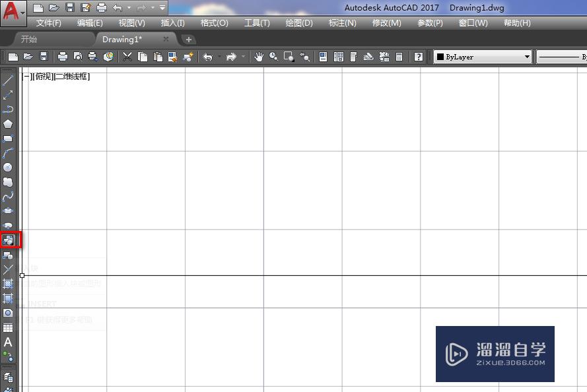
Task: Open the 格式(O) menu
Action: coord(214,23)
